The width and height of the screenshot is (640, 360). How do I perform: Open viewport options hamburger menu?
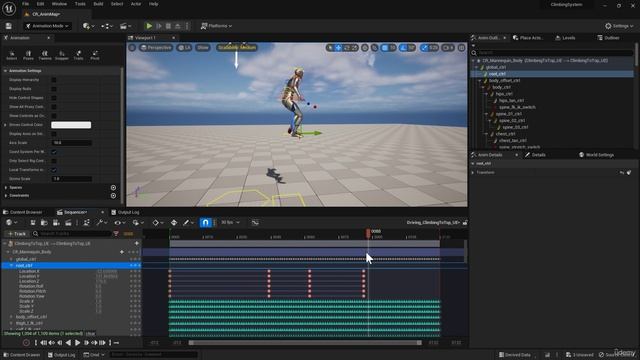[x=132, y=48]
